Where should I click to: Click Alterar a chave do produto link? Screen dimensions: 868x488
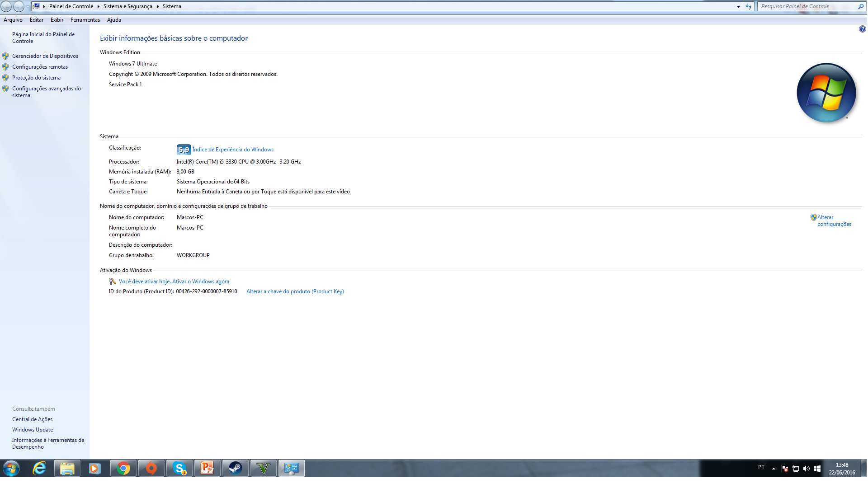coord(295,291)
